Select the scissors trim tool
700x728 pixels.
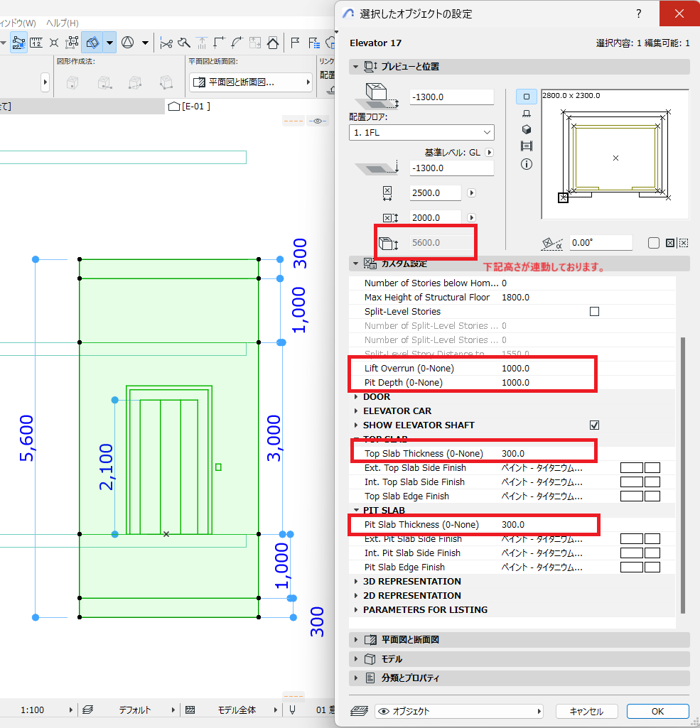(x=166, y=43)
